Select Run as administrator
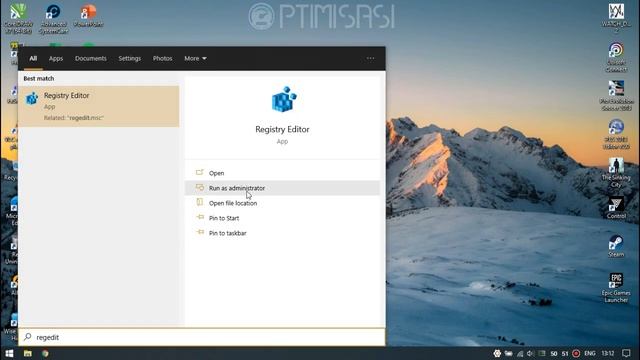640x360 pixels. click(x=282, y=188)
